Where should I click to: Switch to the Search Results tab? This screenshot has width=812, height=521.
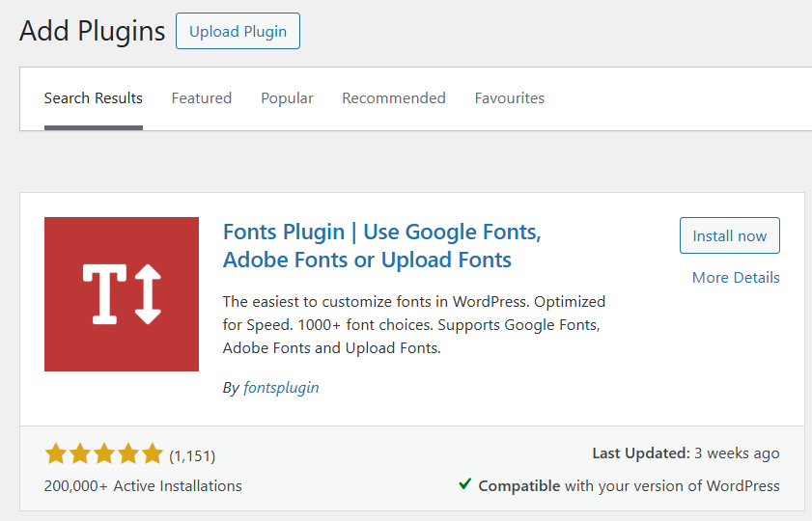[x=94, y=98]
